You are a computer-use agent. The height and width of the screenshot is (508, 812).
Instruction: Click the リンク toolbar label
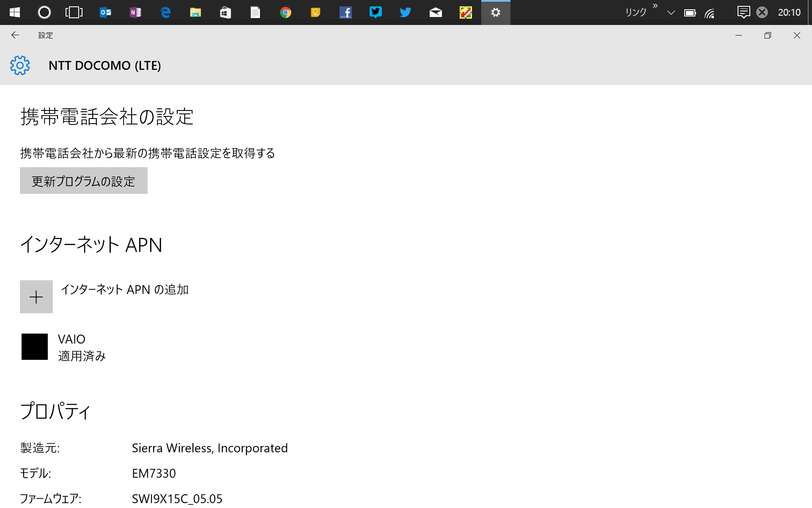636,13
